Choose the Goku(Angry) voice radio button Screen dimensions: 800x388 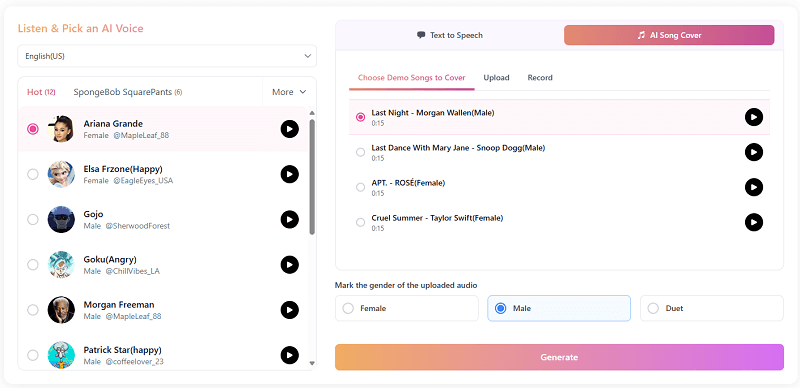(33, 265)
